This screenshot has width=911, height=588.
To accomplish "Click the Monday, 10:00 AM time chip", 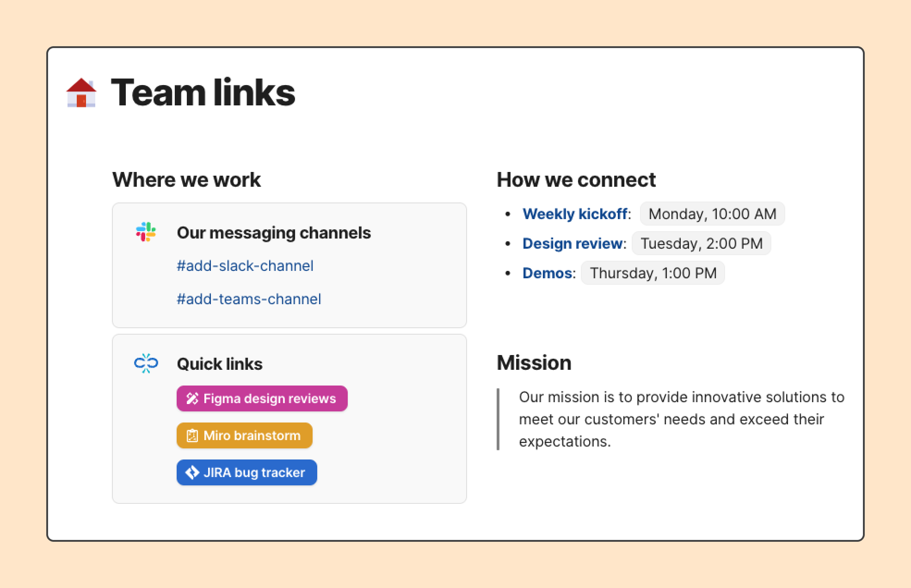I will 712,214.
